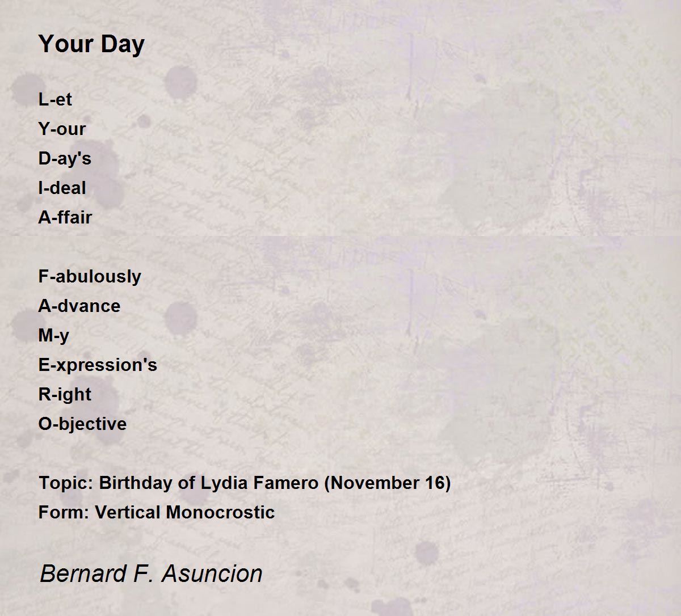Click the line Y-our

pos(62,129)
